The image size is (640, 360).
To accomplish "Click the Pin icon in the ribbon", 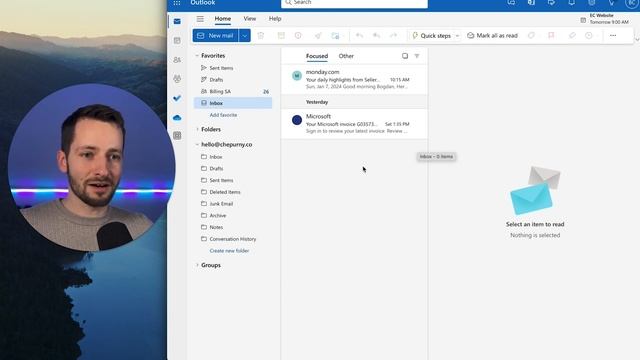I will [x=572, y=36].
